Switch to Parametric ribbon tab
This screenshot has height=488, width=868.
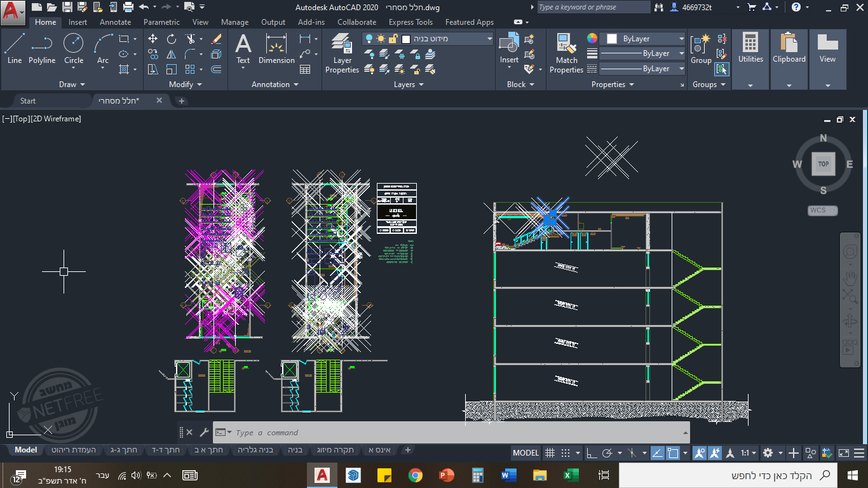[161, 22]
